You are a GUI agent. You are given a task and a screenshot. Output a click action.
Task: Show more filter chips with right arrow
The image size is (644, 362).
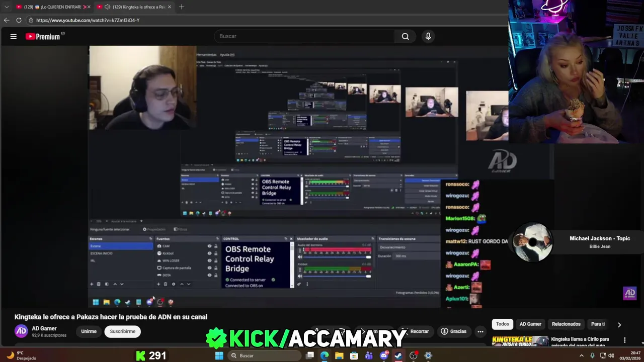[x=619, y=325]
